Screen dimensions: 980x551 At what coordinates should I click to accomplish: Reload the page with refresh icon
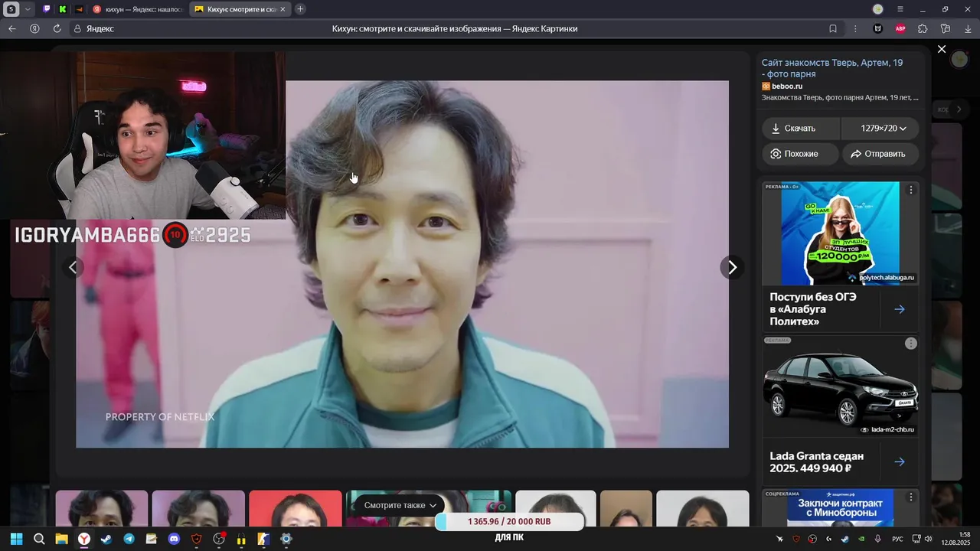point(57,28)
